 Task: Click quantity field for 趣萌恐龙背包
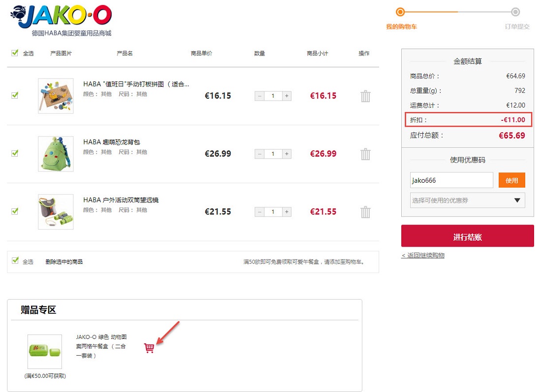click(273, 154)
